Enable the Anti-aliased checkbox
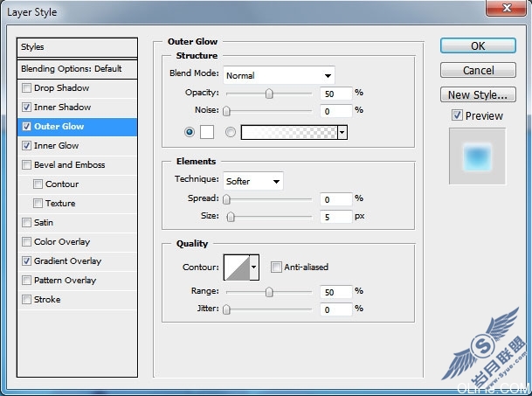The height and width of the screenshot is (396, 532). click(x=276, y=267)
